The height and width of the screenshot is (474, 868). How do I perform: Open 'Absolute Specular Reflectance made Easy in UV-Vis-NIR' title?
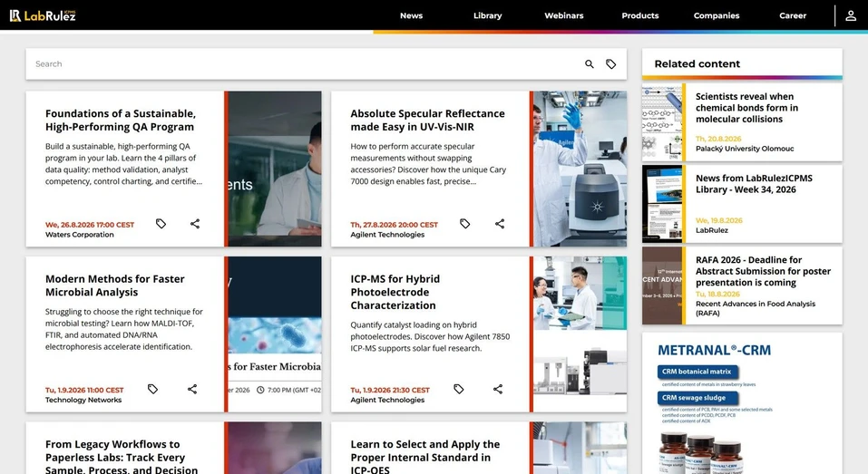click(x=427, y=120)
